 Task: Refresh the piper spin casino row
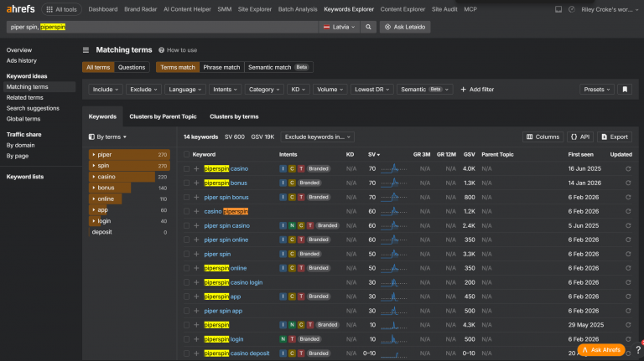click(x=628, y=225)
